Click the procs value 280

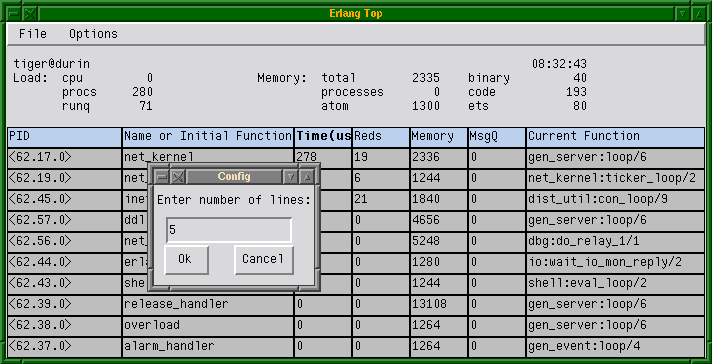point(143,92)
